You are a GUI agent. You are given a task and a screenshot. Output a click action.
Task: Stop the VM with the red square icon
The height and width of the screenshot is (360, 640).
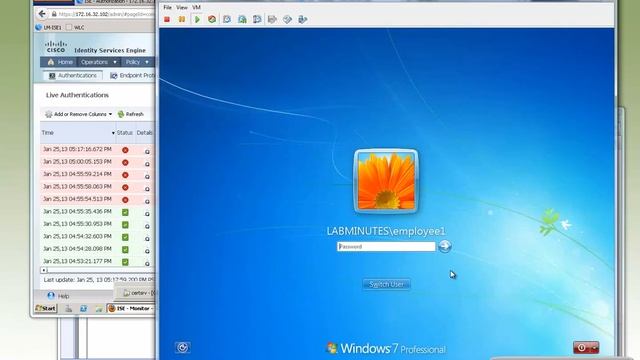tap(167, 19)
